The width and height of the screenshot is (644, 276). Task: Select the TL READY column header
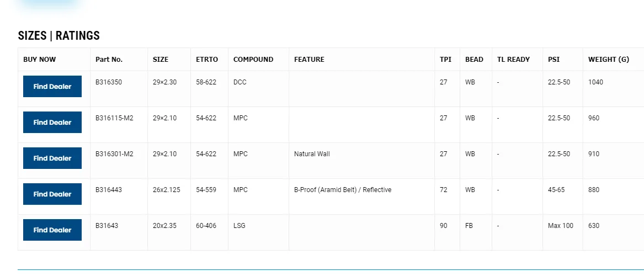click(x=513, y=60)
